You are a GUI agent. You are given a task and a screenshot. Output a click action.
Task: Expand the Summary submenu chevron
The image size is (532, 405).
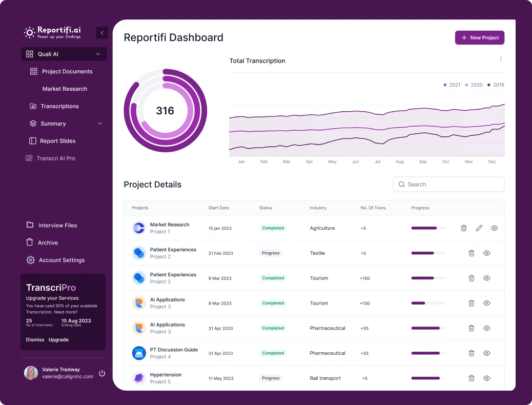click(100, 124)
